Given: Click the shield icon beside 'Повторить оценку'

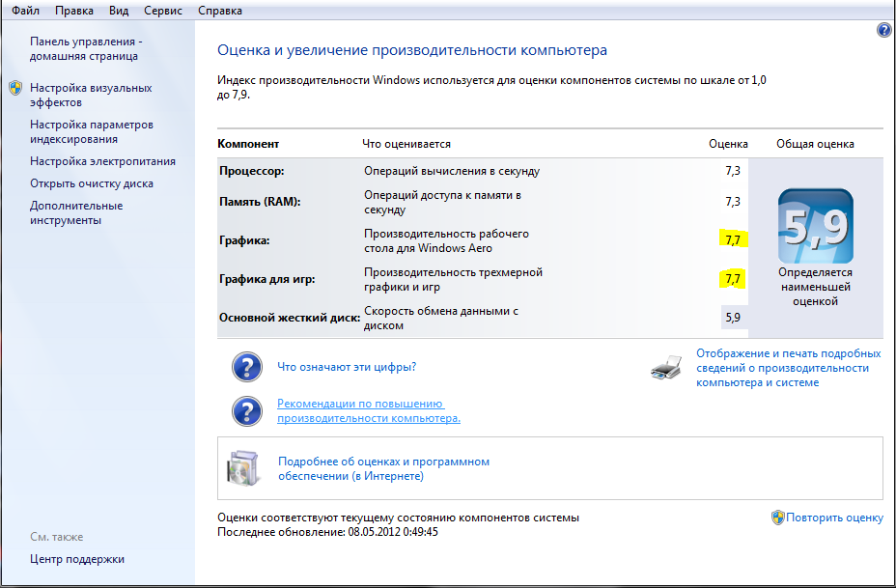Looking at the screenshot, I should pos(777,518).
